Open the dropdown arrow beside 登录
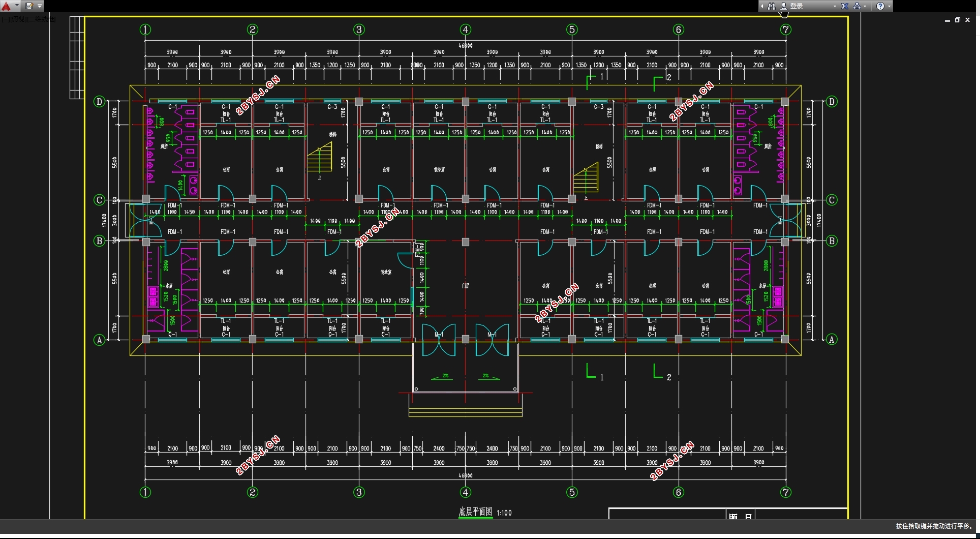This screenshot has width=980, height=539. (835, 6)
